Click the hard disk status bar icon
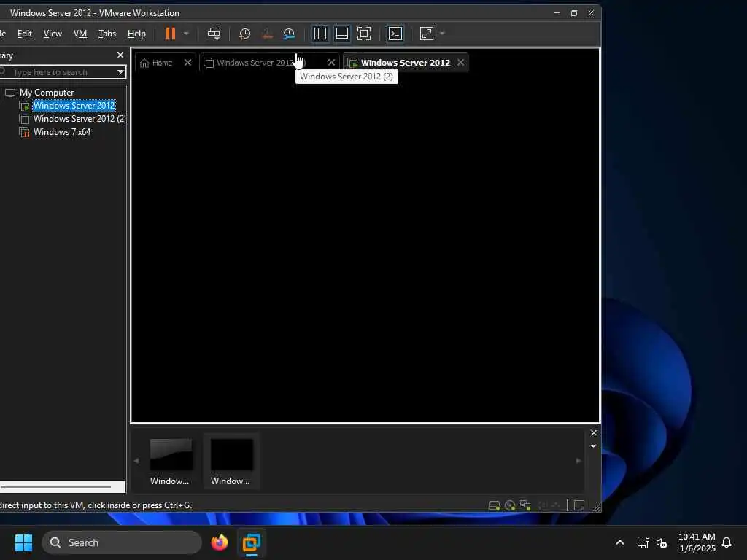Image resolution: width=747 pixels, height=560 pixels. (x=494, y=505)
